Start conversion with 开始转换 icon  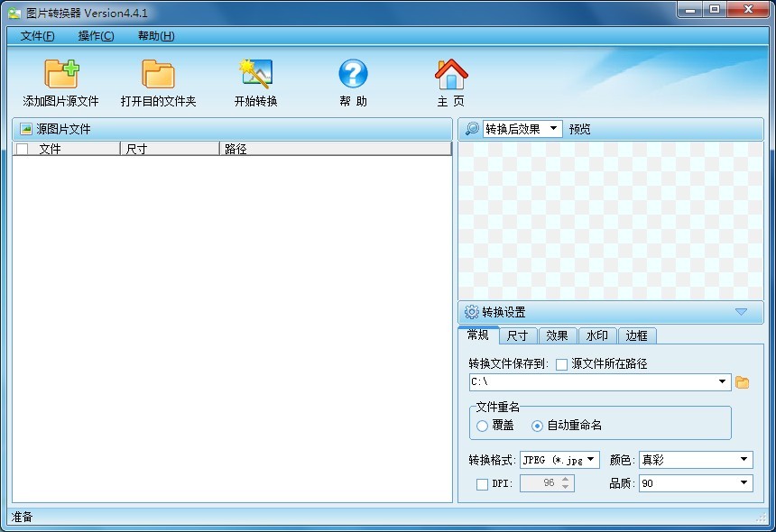[x=255, y=74]
